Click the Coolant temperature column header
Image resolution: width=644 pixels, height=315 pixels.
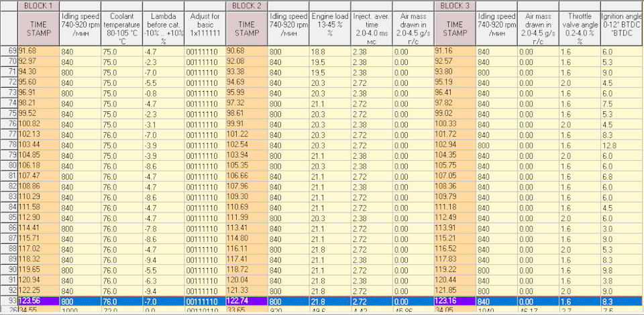tap(121, 29)
